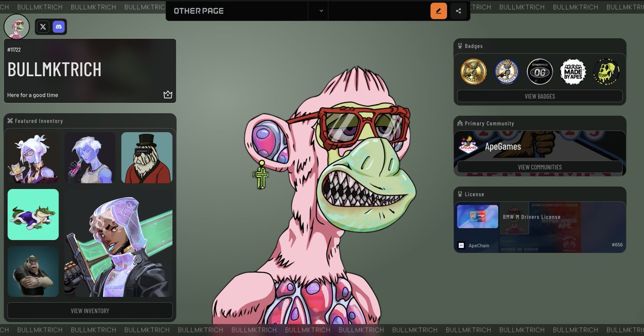Click the OTHER PAGE logo

pos(199,11)
